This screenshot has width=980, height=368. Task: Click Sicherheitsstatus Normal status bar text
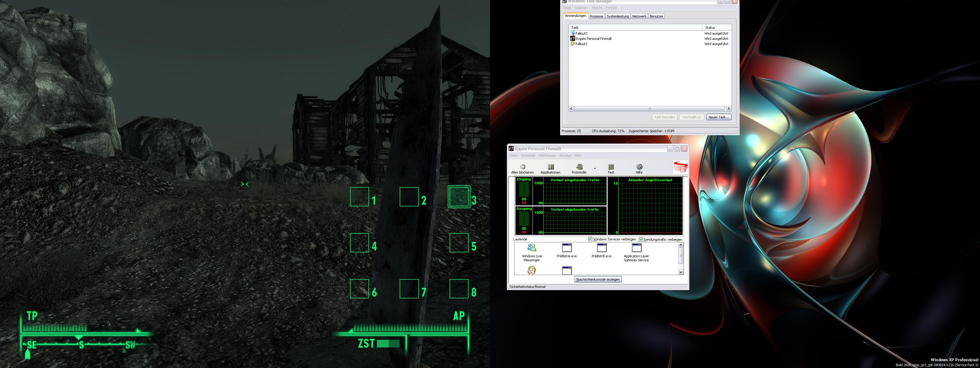527,286
